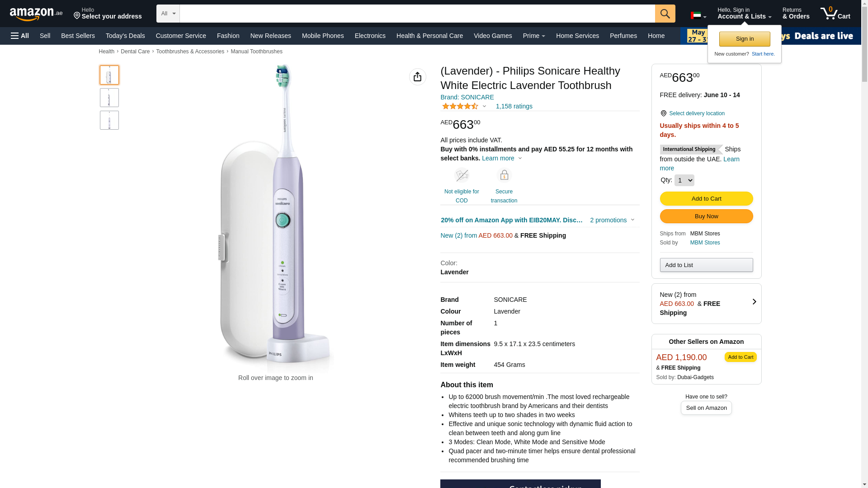Open the search category All dropdown
This screenshot has height=488, width=868.
(x=168, y=14)
